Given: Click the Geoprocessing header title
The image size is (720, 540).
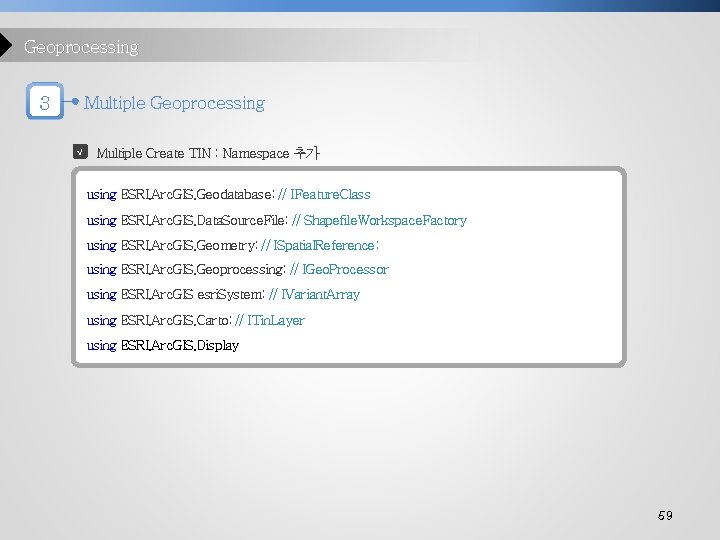Looking at the screenshot, I should (x=81, y=47).
